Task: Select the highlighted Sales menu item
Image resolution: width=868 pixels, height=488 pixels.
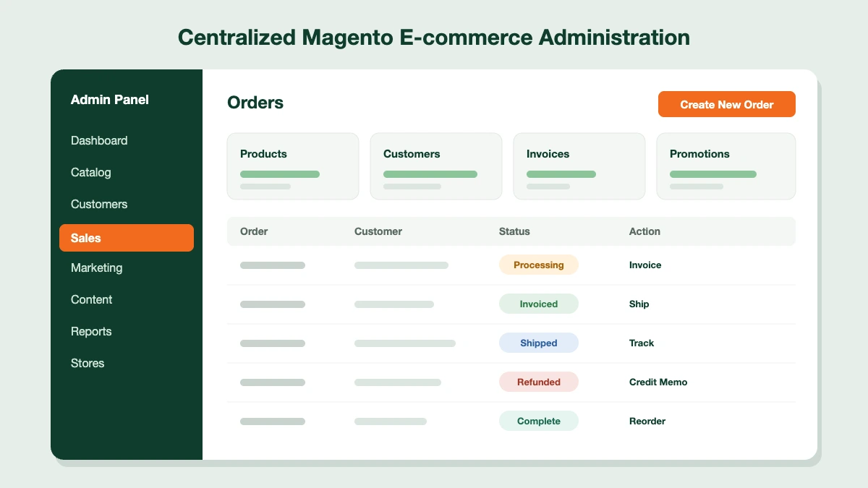Action: (127, 238)
